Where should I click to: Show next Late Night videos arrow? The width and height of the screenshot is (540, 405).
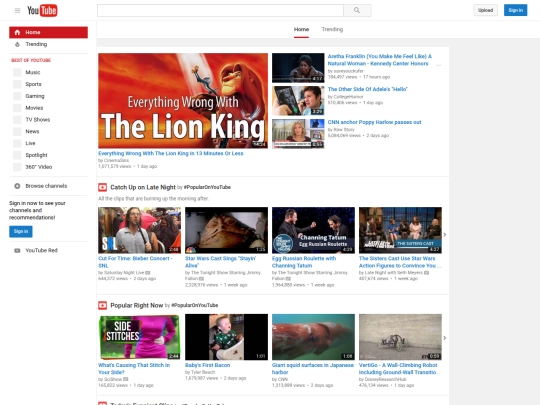point(445,235)
